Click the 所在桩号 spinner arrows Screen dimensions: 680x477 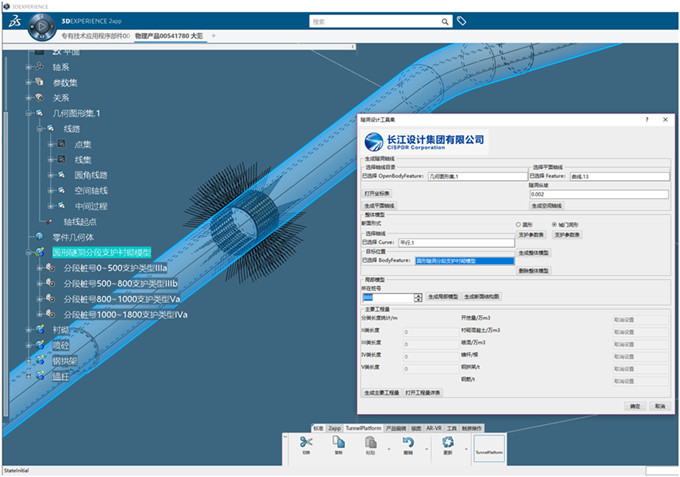click(x=418, y=297)
